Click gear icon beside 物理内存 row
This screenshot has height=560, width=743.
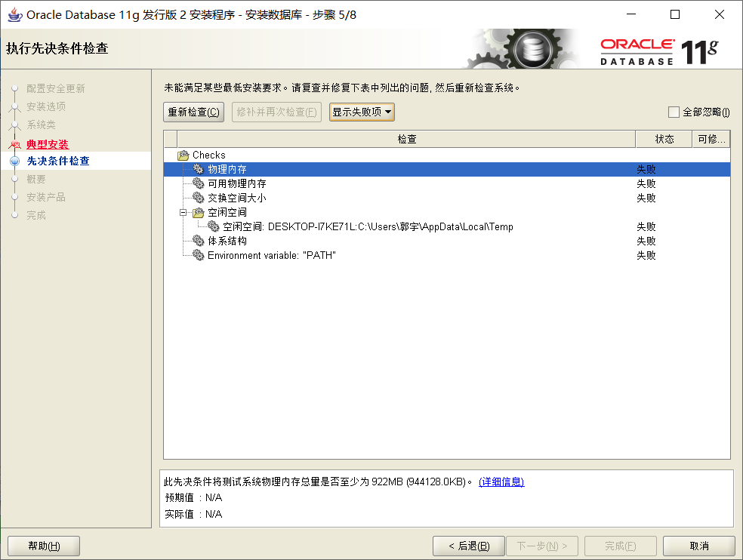click(198, 169)
